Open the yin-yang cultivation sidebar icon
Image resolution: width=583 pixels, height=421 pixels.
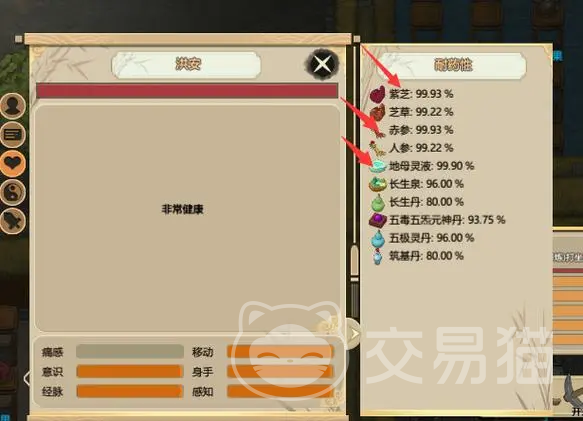[13, 192]
